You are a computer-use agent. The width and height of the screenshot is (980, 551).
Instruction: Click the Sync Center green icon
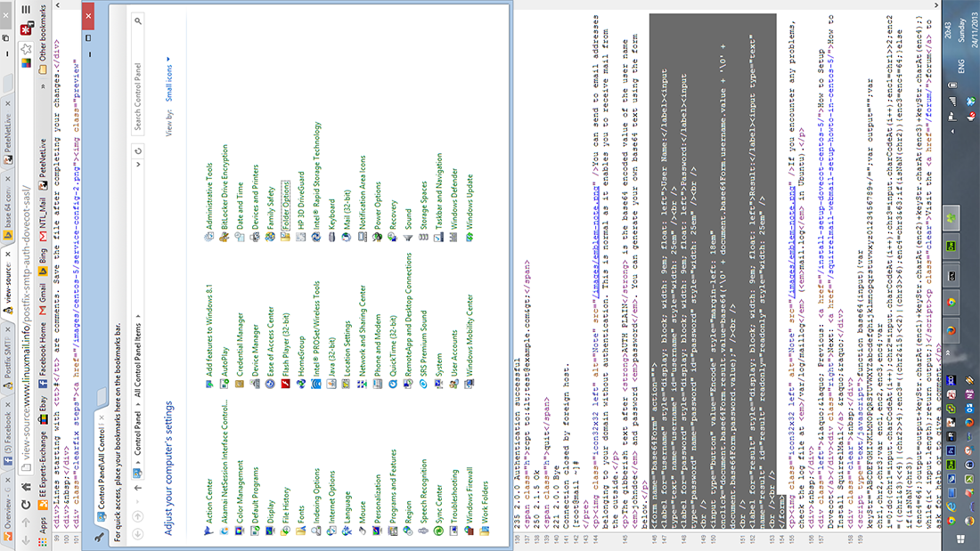pyautogui.click(x=438, y=531)
